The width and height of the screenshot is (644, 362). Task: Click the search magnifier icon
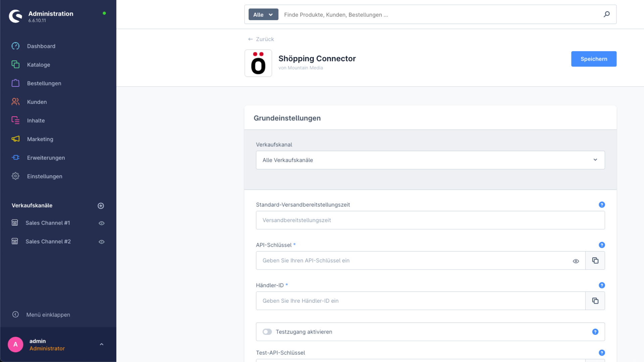tap(606, 14)
